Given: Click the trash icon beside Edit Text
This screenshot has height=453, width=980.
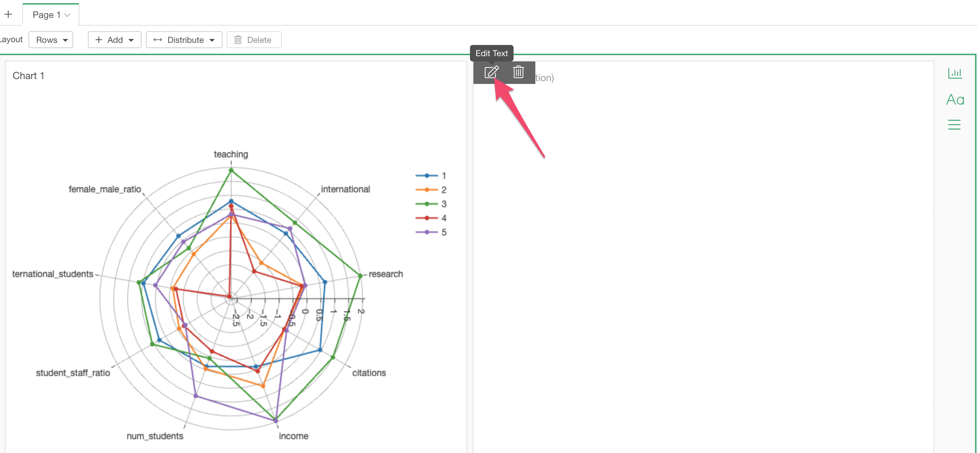Looking at the screenshot, I should tap(518, 72).
